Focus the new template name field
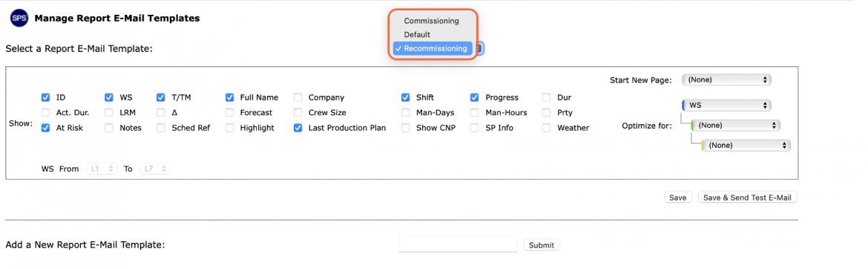Screen dimensions: 868x269 tap(458, 244)
